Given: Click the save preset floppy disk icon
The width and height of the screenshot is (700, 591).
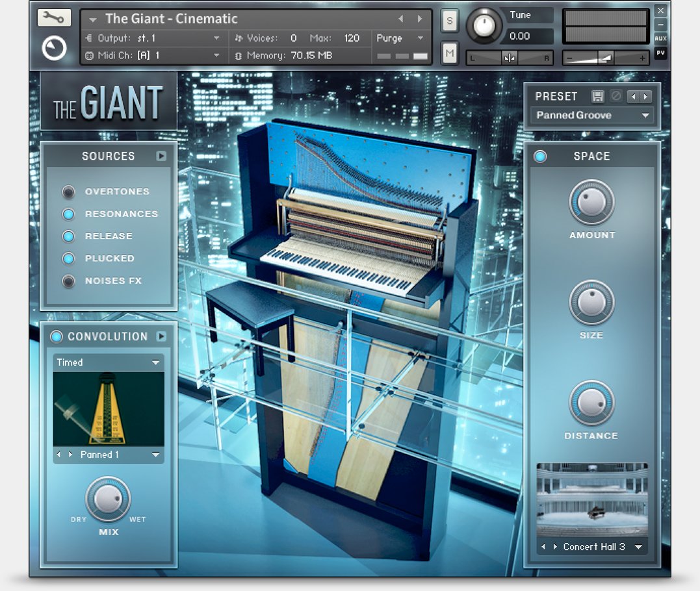Looking at the screenshot, I should click(597, 97).
